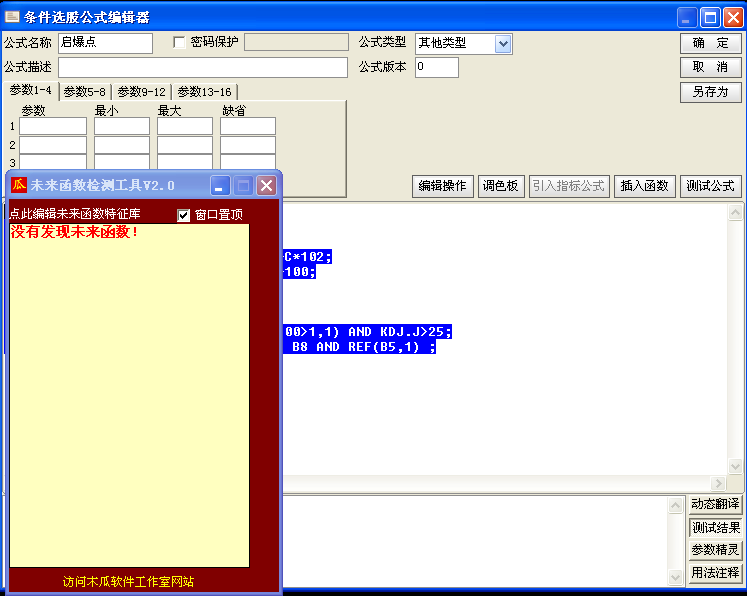Uncheck the 窗口置顶 checkbox
The image size is (747, 596).
(183, 215)
